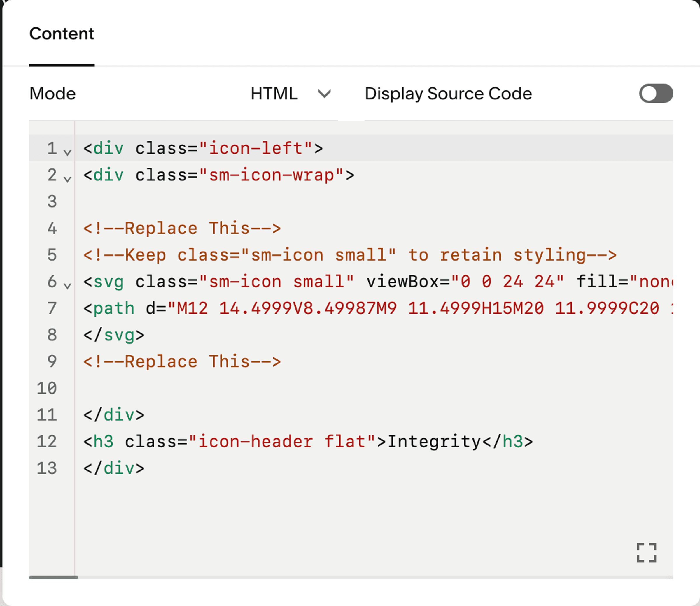
Task: Collapse the fold arrow on line 1
Action: [x=68, y=152]
